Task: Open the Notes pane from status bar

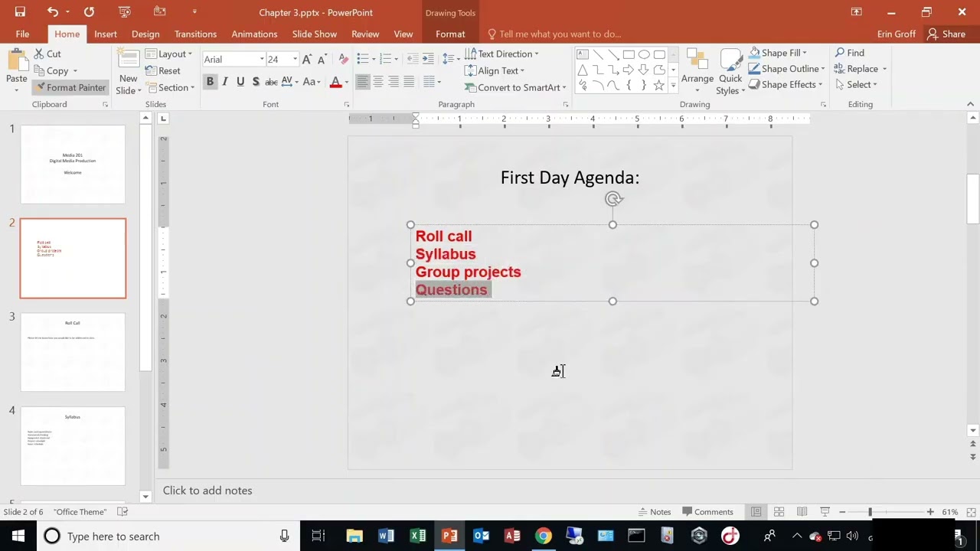Action: tap(654, 512)
